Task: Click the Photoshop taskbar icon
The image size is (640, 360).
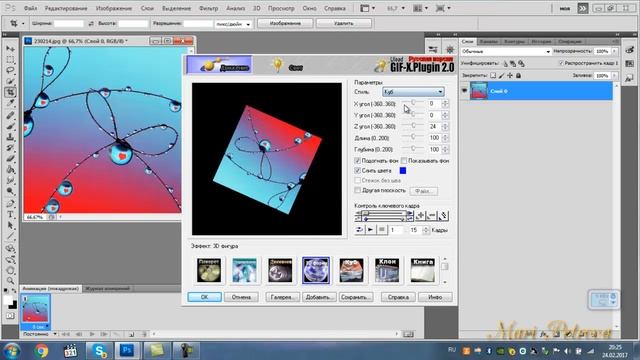Action: point(128,351)
